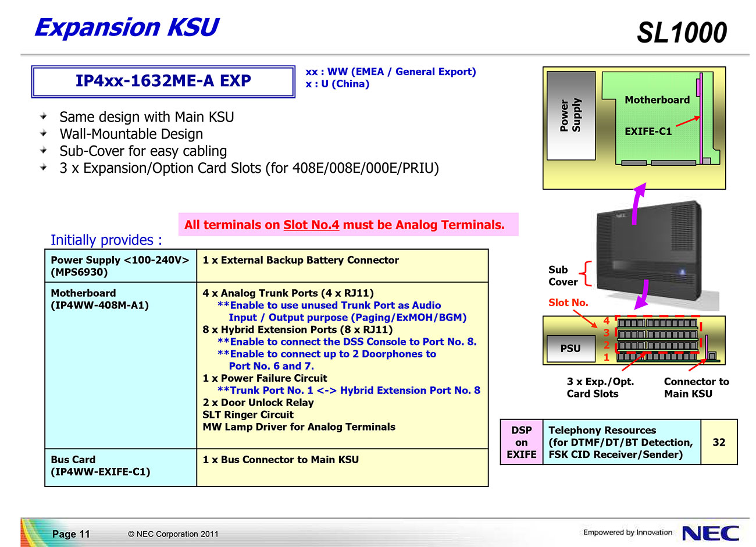Click the '32' value cell
756x547 pixels.
tap(719, 442)
